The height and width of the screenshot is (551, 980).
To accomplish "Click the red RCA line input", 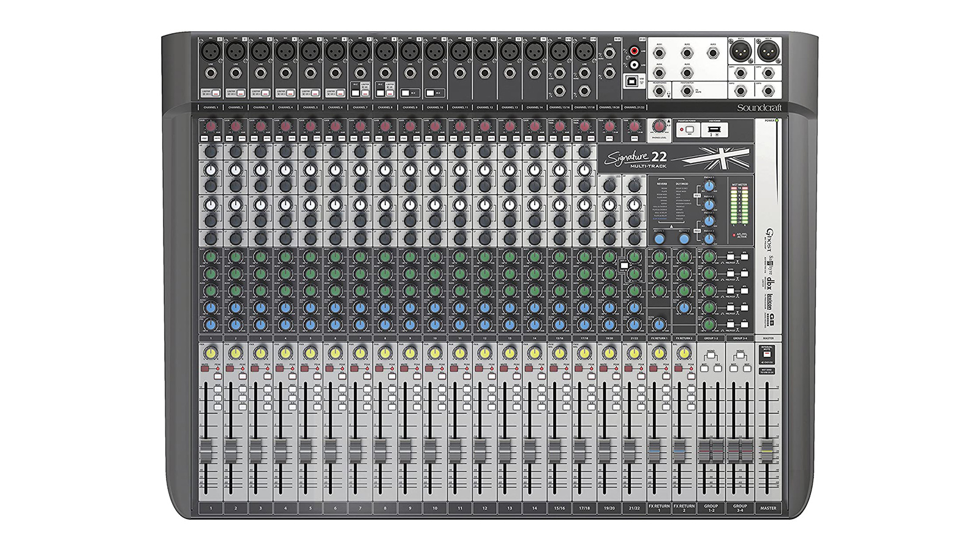I will (x=634, y=51).
